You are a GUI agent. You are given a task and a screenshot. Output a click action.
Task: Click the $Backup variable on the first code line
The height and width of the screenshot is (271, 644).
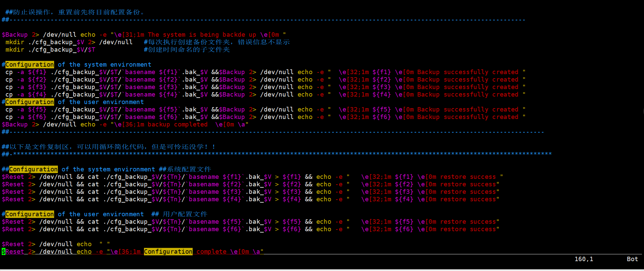(x=15, y=35)
